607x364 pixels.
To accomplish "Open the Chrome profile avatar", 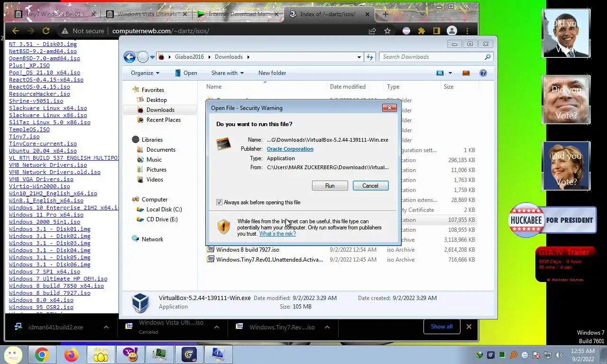I will pyautogui.click(x=452, y=31).
